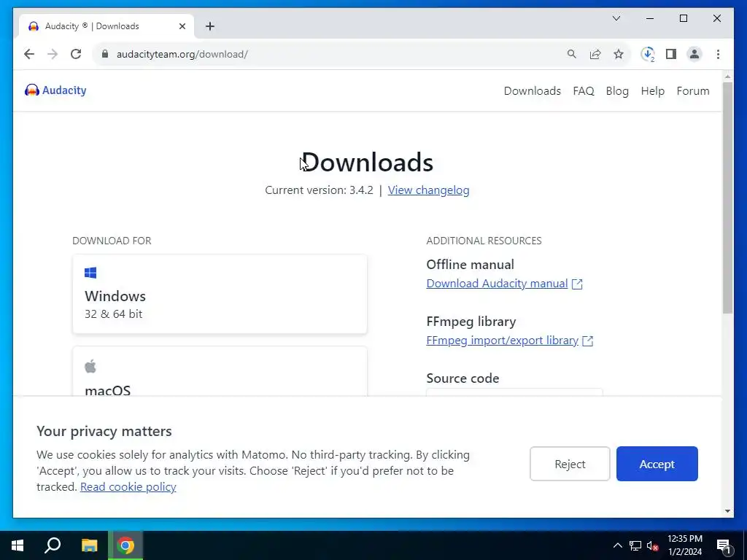Accept analytics cookies
This screenshot has height=560, width=747.
pos(657,464)
